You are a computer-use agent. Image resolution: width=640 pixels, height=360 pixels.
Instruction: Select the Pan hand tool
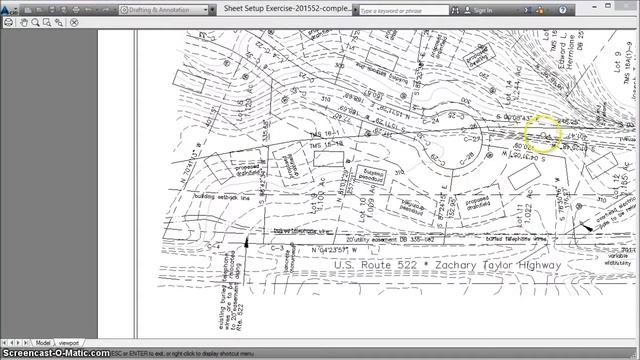point(24,22)
